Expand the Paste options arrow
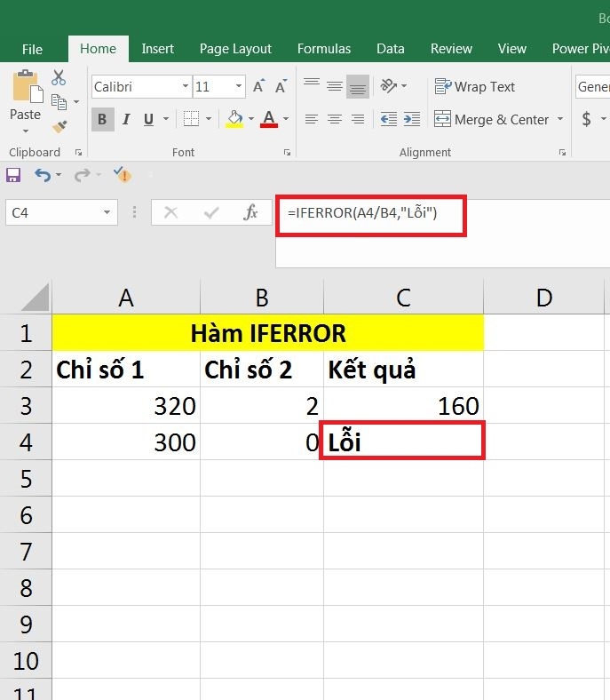 pyautogui.click(x=26, y=131)
